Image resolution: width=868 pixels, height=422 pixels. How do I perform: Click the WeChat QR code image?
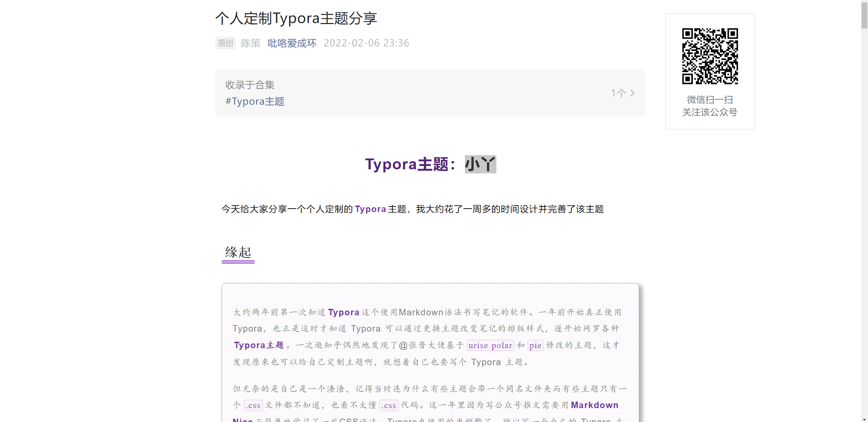click(x=710, y=56)
